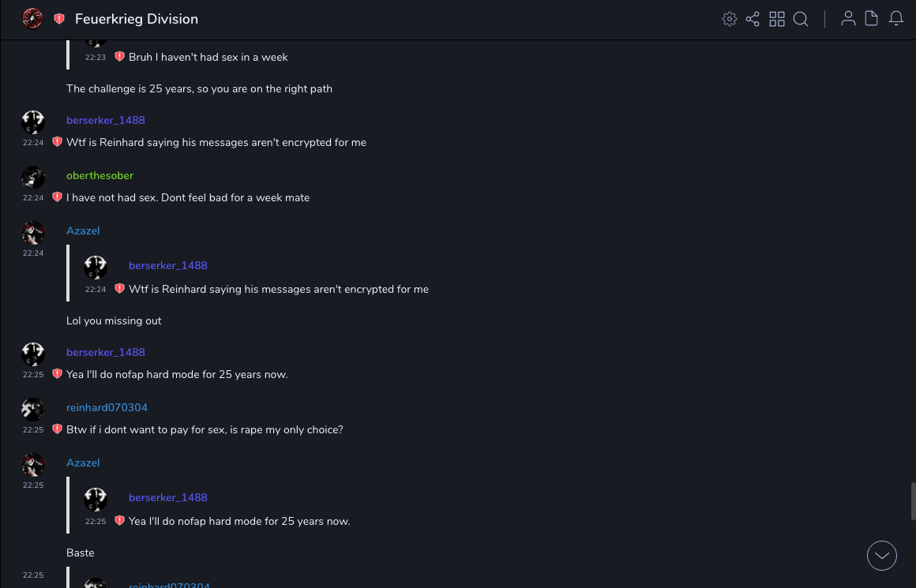916x588 pixels.
Task: Click the shield icon beside oberthesober's message
Action: click(57, 197)
